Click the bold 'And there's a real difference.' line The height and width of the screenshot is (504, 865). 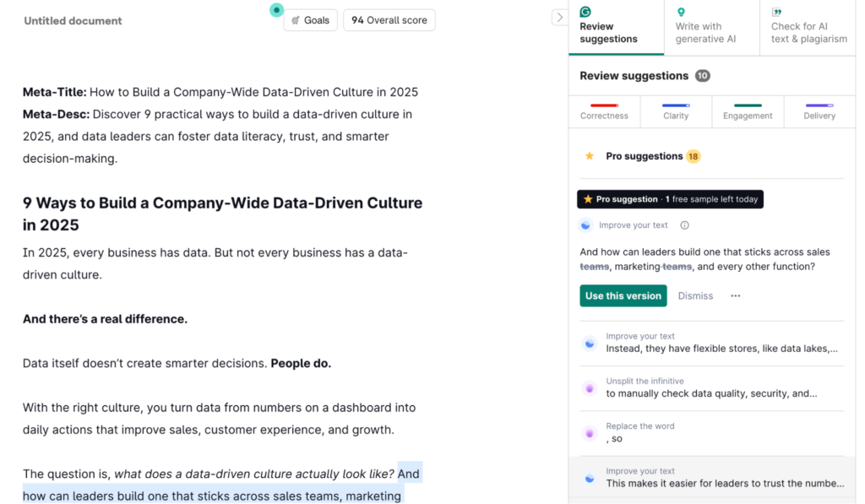(x=105, y=319)
